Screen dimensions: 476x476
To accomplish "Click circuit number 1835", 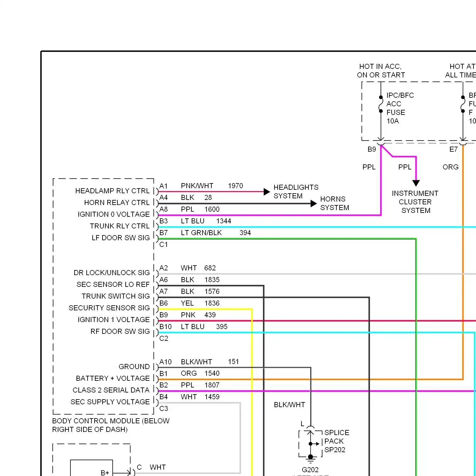I will [x=212, y=280].
